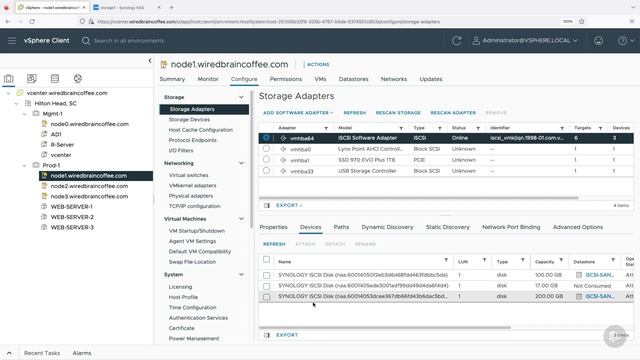Click Refresh in the Devices toolbar
Screen dimensions: 640x360
coord(274,244)
